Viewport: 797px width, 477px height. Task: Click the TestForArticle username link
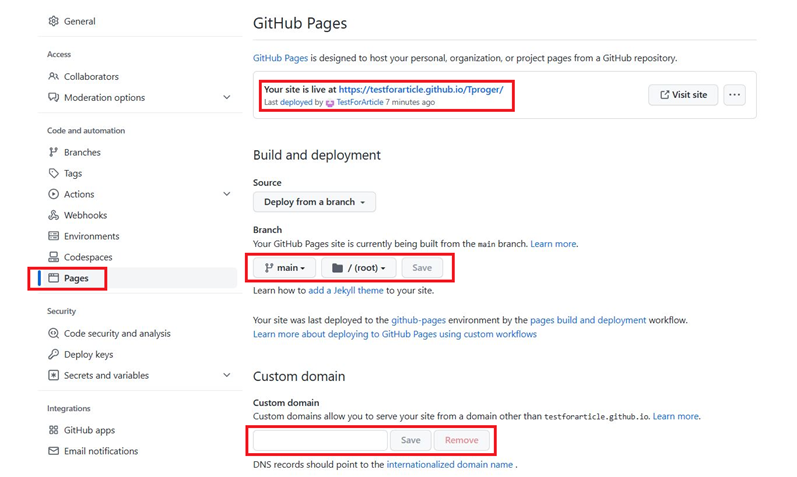[360, 102]
